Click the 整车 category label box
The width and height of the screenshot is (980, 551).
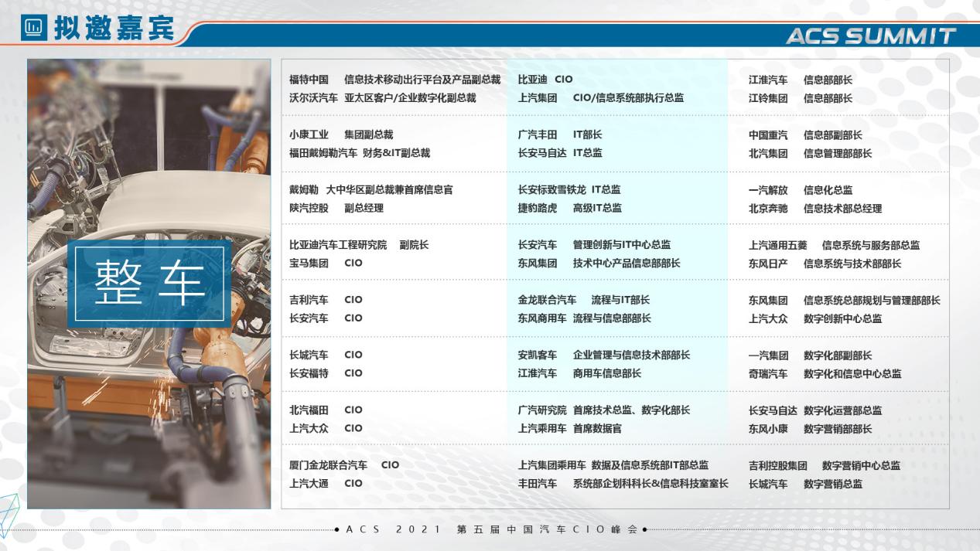(149, 282)
